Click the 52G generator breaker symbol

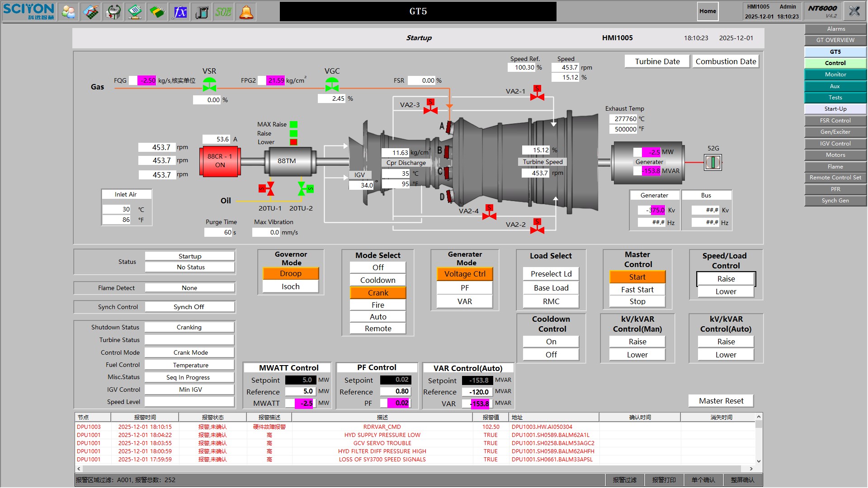[x=713, y=162]
